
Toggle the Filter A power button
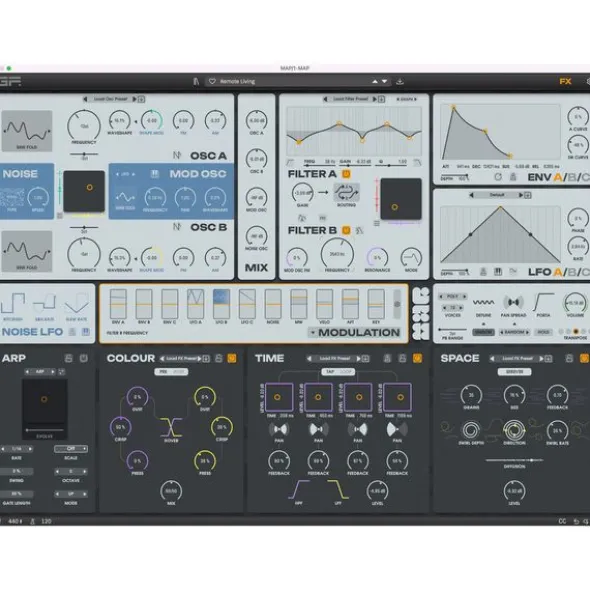pyautogui.click(x=346, y=174)
